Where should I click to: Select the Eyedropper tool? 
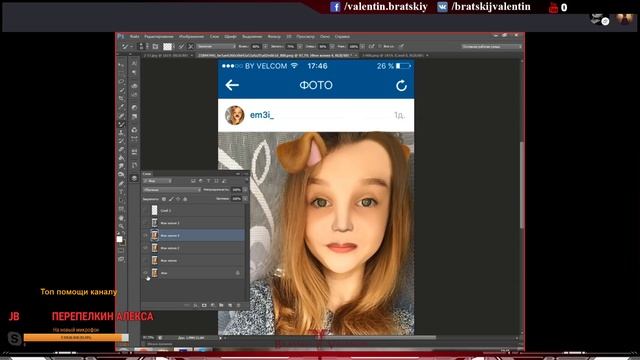coord(121,107)
